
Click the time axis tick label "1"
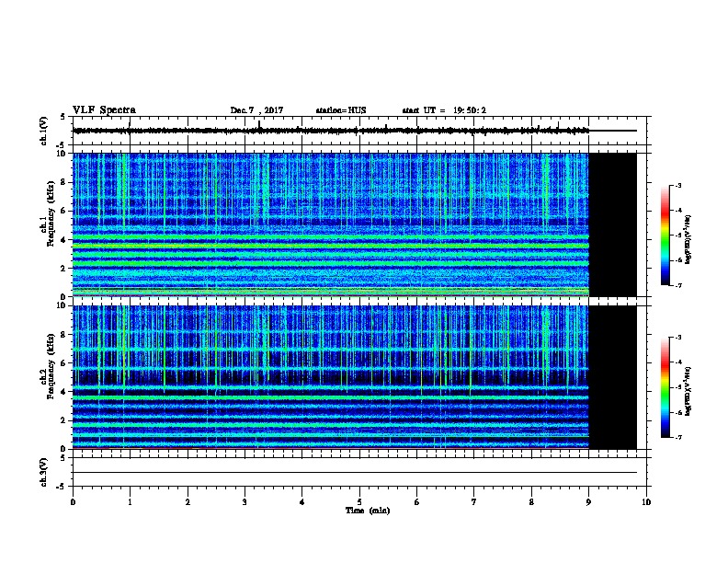coord(130,502)
